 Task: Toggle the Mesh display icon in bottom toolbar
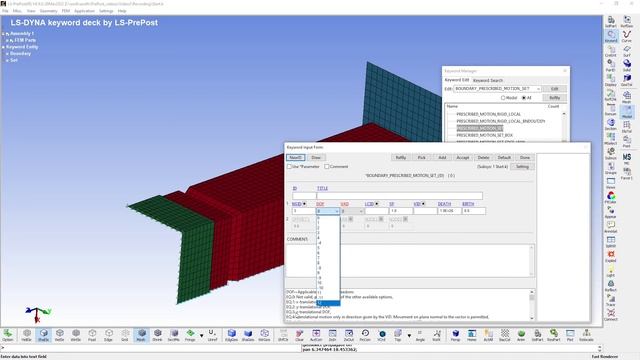[141, 335]
